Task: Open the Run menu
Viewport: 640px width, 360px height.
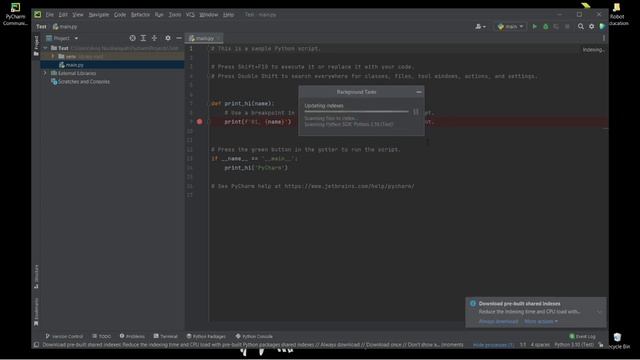Action: click(159, 15)
